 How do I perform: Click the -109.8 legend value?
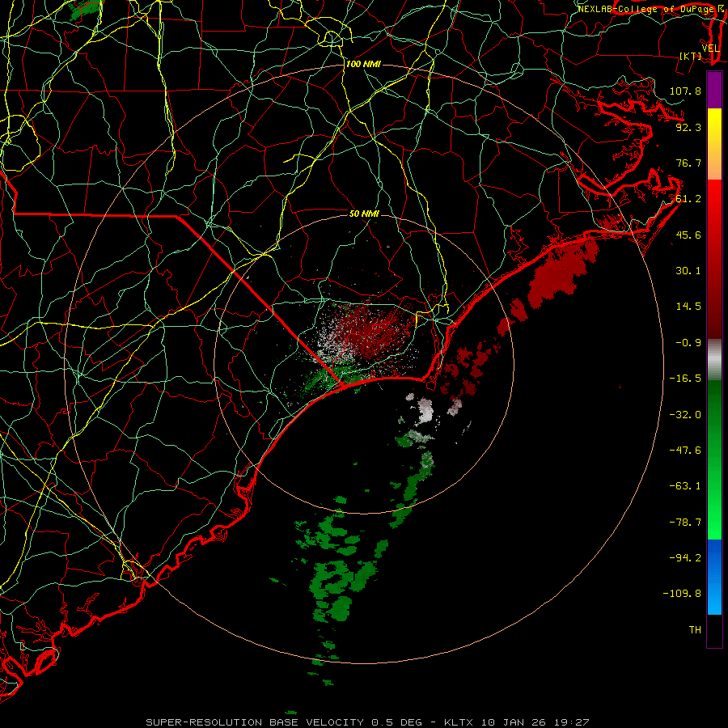(x=682, y=594)
